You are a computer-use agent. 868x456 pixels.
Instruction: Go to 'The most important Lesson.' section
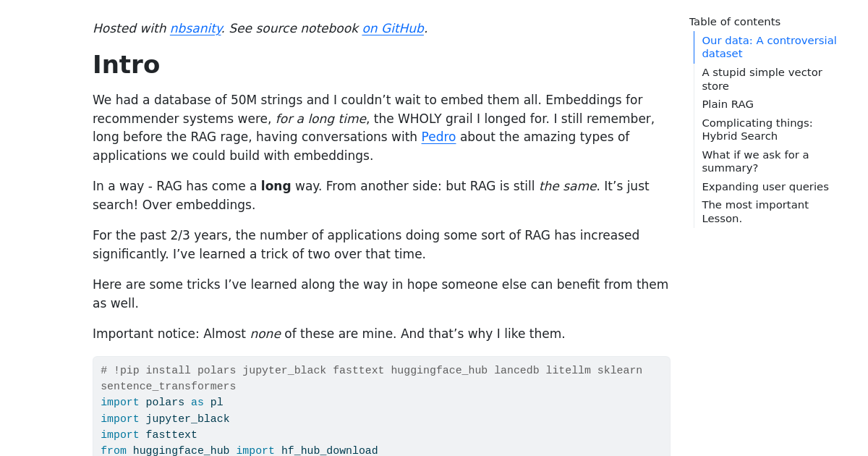[755, 211]
